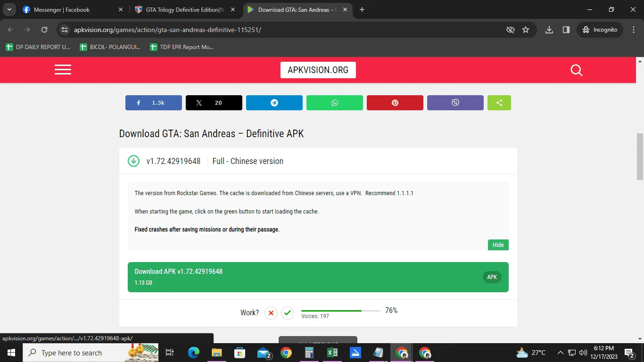Reload the page in Chrome

pyautogui.click(x=44, y=30)
